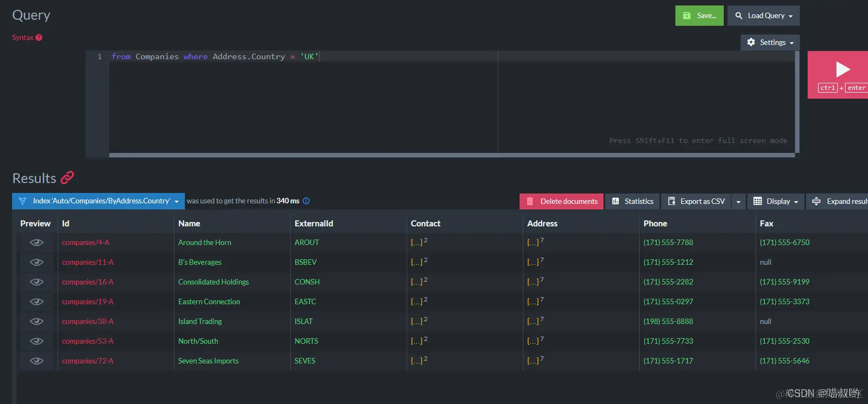The height and width of the screenshot is (404, 868).
Task: Expand Address object for B's Beverages
Action: pyautogui.click(x=536, y=261)
